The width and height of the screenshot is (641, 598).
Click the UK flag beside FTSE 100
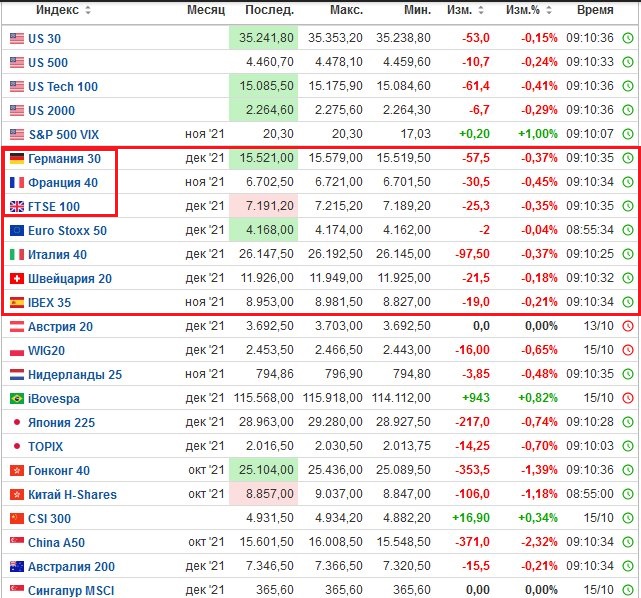(17, 206)
